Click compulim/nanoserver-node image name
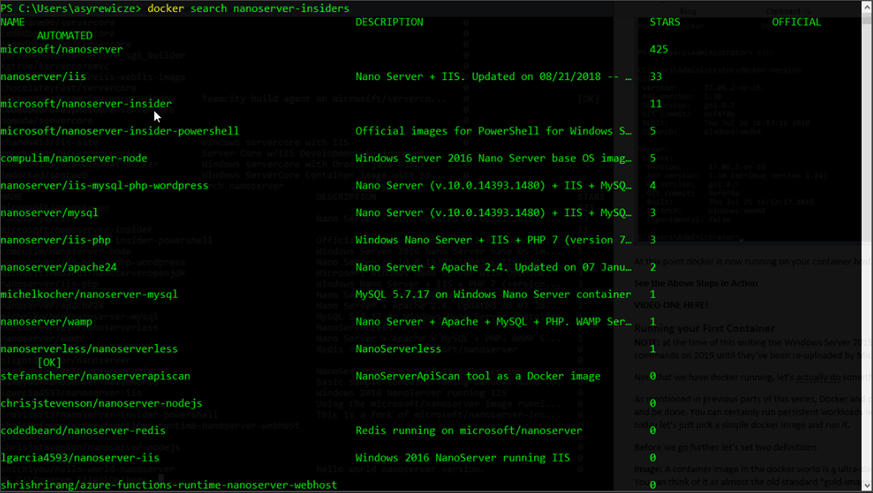This screenshot has width=873, height=493. [x=74, y=159]
